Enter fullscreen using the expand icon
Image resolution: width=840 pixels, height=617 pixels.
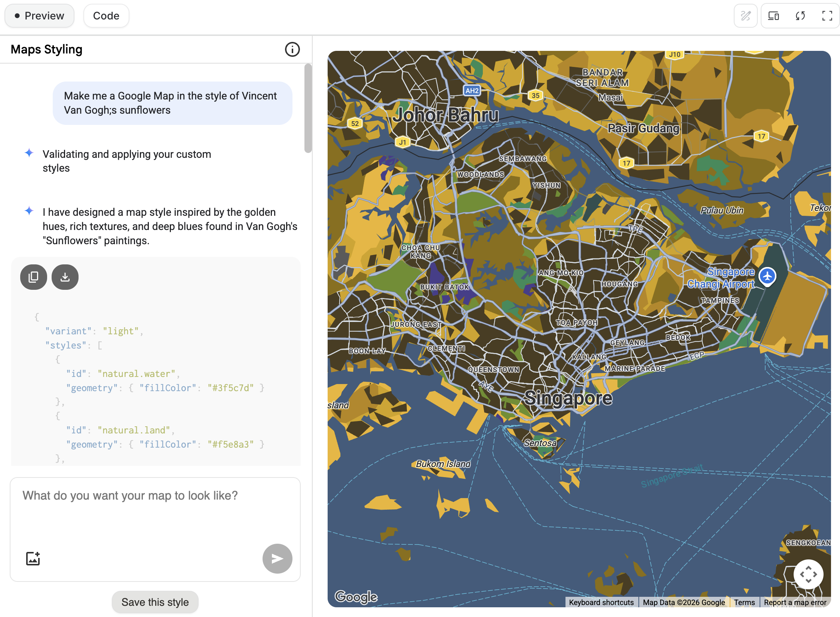tap(827, 16)
